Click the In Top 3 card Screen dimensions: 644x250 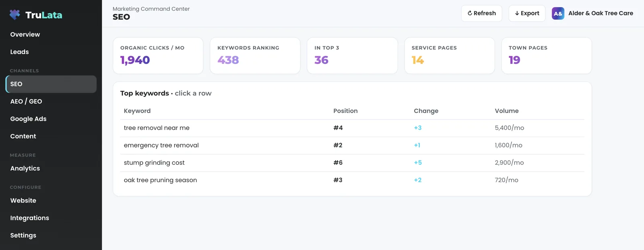pos(352,55)
